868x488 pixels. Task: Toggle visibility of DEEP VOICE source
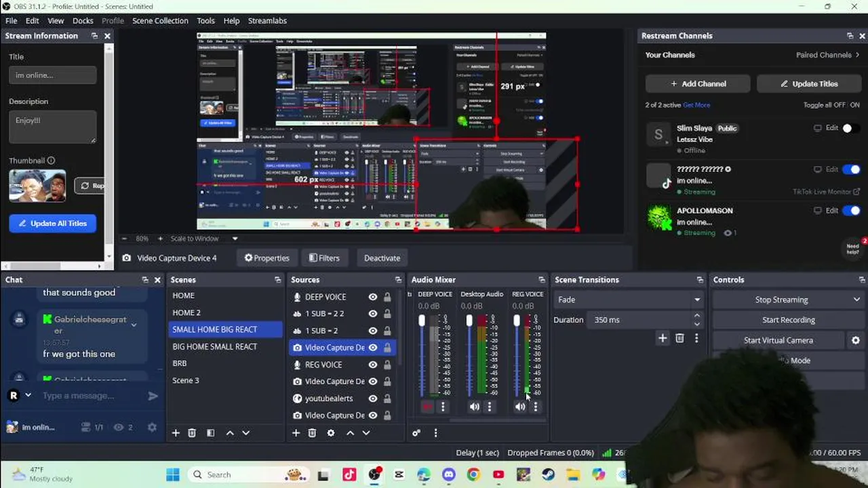(x=372, y=297)
